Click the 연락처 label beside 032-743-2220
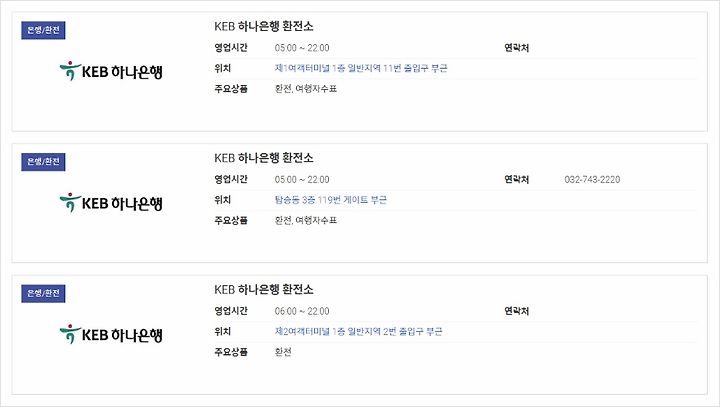This screenshot has height=407, width=720. (x=517, y=180)
